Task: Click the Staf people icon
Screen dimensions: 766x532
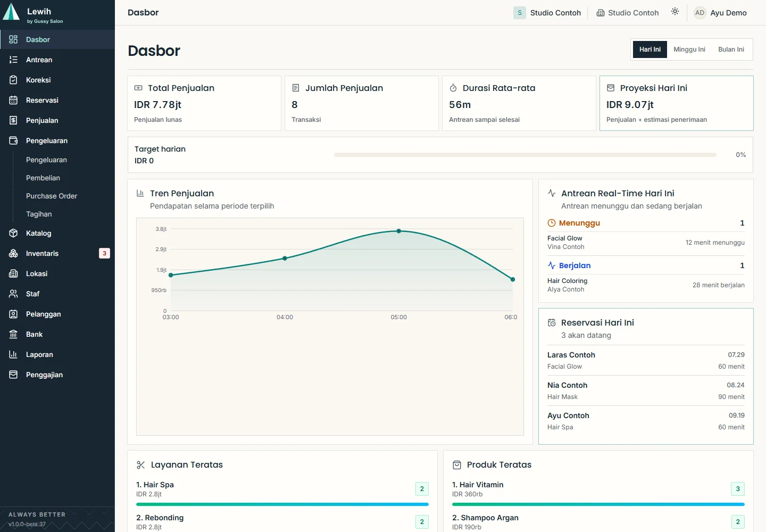Action: coord(13,294)
